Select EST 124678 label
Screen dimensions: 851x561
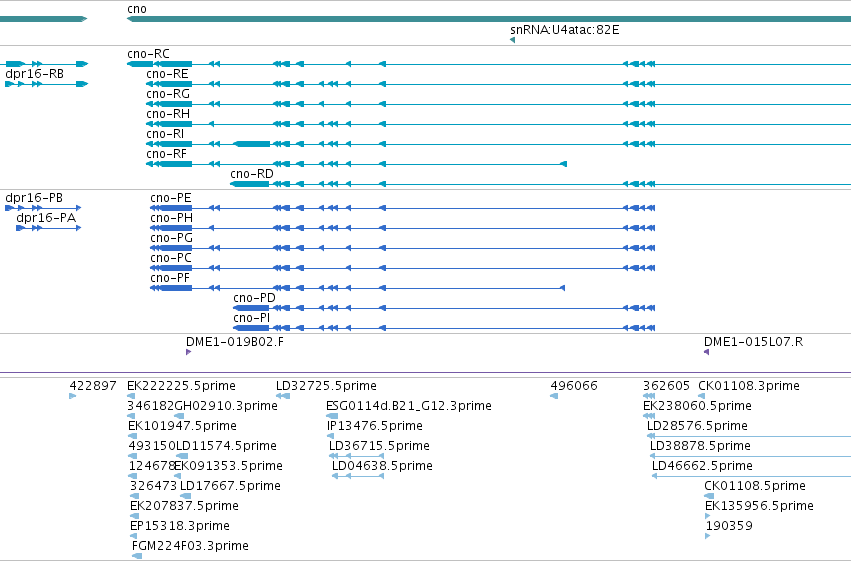(151, 466)
